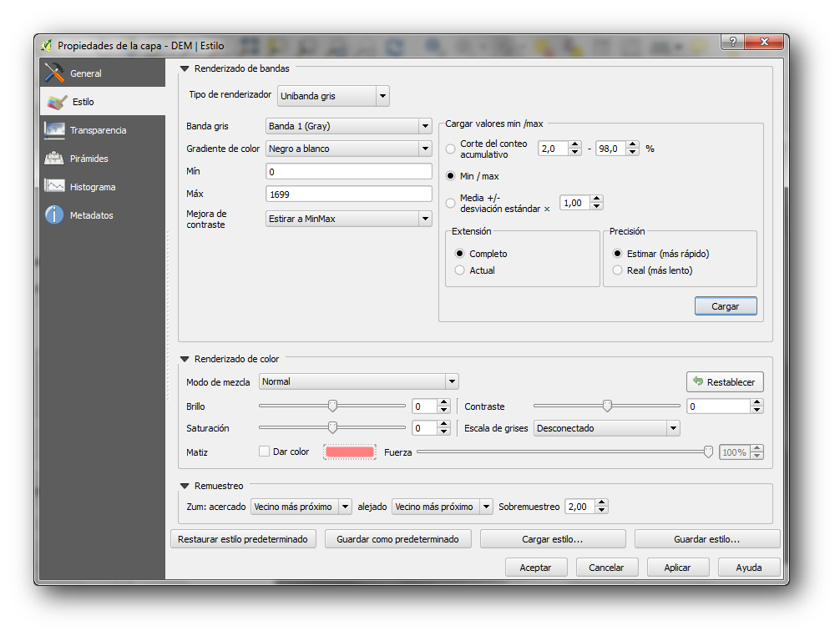Collapse the Remuestreo section
Viewport: 840px width, 636px height.
click(185, 486)
